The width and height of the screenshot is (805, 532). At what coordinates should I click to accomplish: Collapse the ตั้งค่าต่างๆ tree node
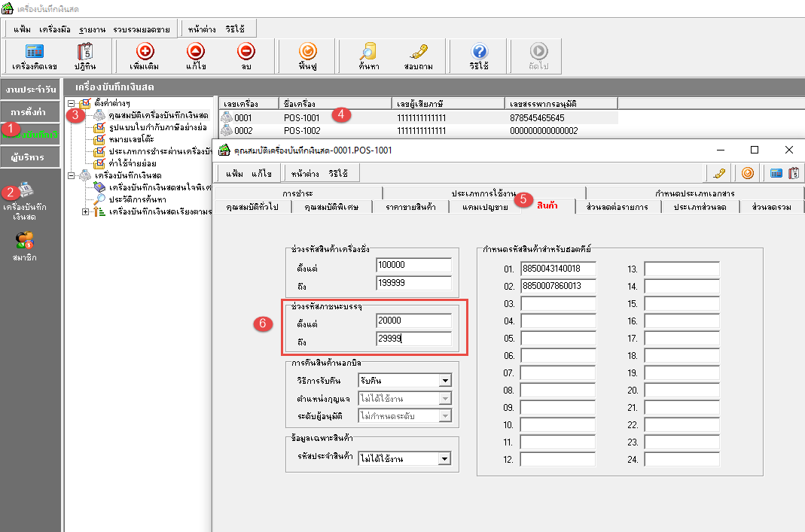[x=71, y=103]
